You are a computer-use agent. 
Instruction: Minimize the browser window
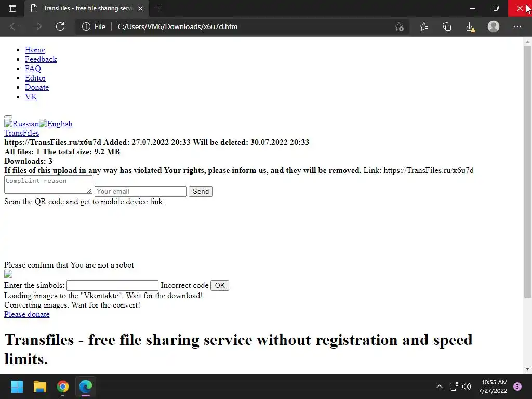pos(472,8)
